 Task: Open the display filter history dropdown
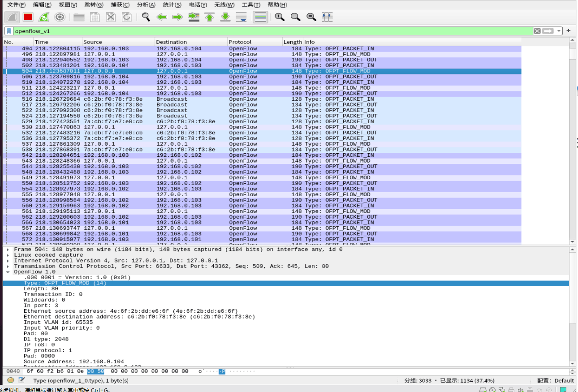pos(559,31)
